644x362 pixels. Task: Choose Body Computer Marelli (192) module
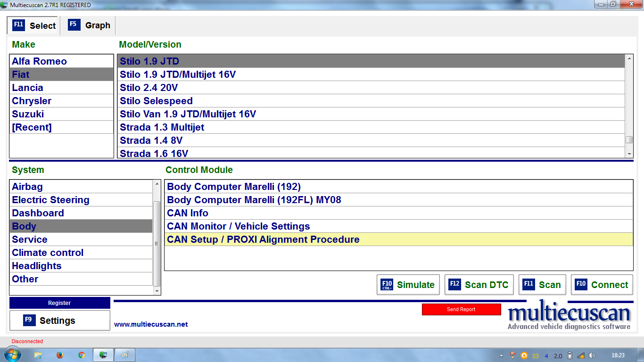399,187
